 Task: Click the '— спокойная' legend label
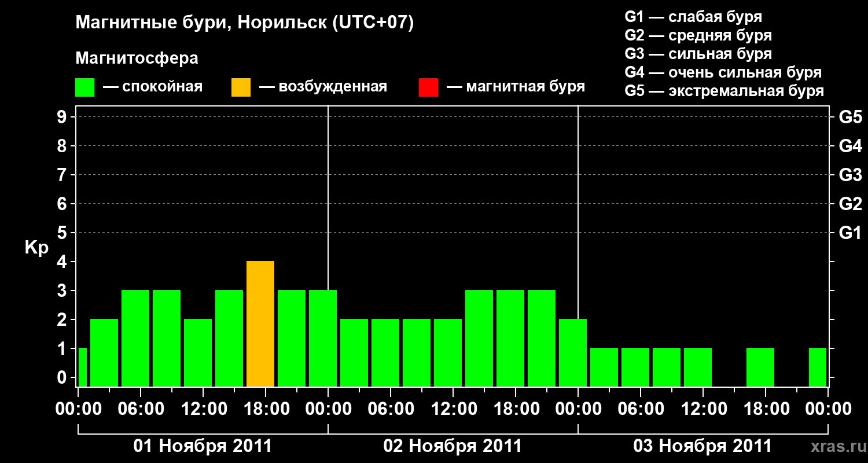(x=153, y=87)
